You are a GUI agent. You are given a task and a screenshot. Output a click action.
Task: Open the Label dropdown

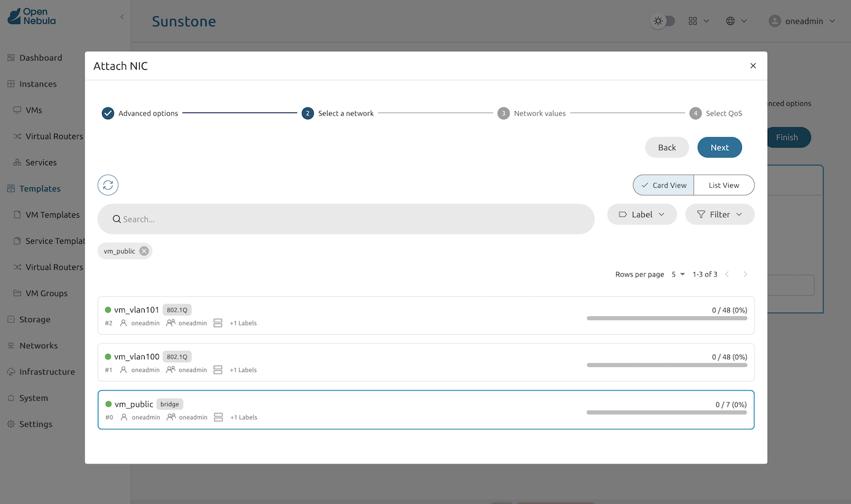pyautogui.click(x=641, y=215)
